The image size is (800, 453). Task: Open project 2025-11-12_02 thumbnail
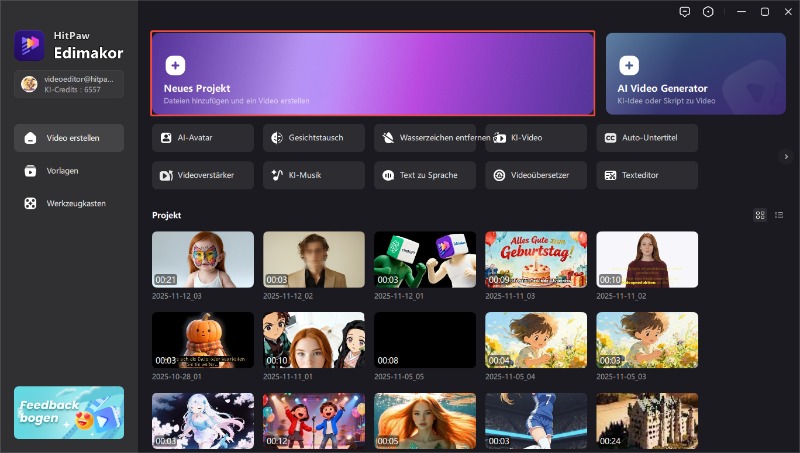click(x=314, y=260)
